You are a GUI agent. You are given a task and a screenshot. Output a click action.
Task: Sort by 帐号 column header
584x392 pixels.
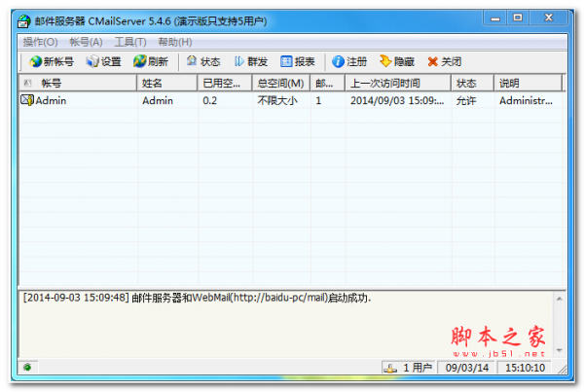[78, 83]
